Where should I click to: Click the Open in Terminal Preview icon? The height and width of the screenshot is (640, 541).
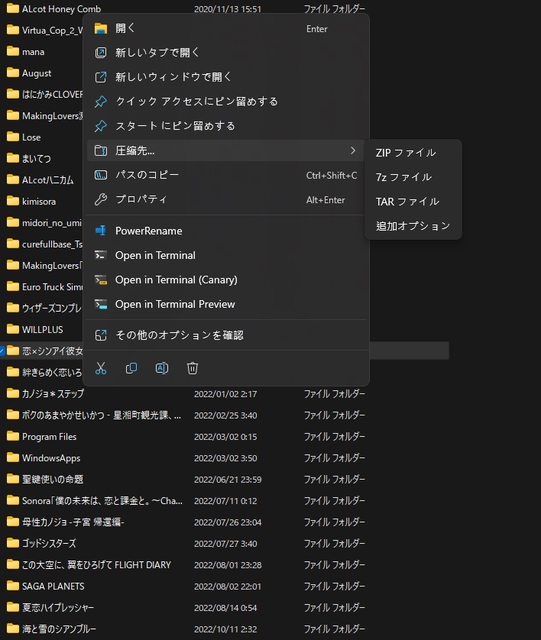click(x=100, y=304)
